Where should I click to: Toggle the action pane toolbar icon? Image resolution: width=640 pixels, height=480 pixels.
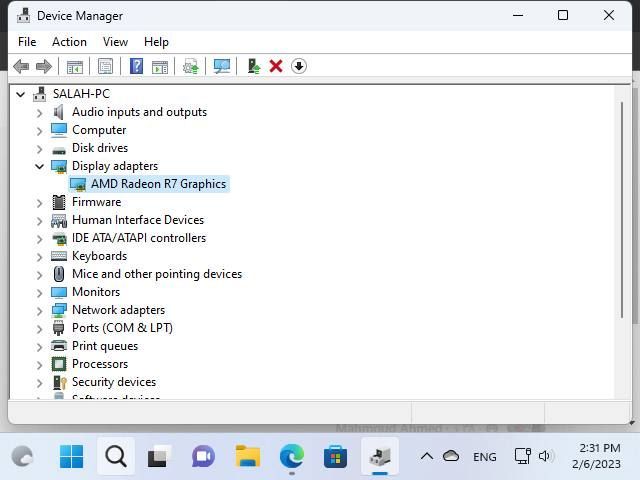pyautogui.click(x=160, y=66)
